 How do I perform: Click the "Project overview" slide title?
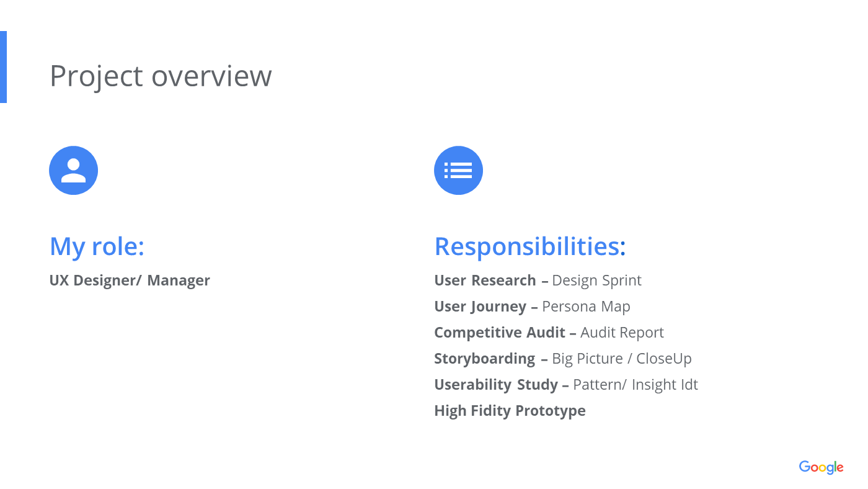coord(161,76)
